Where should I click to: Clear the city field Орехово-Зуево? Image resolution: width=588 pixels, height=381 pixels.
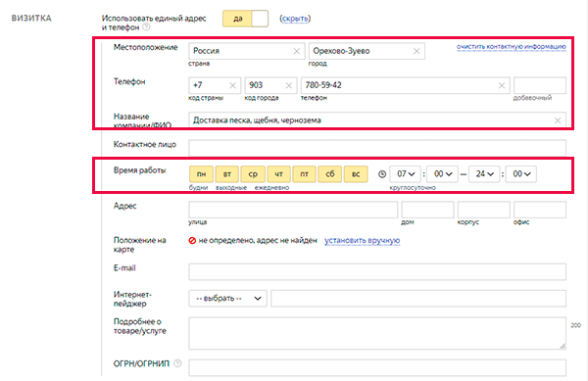click(416, 51)
